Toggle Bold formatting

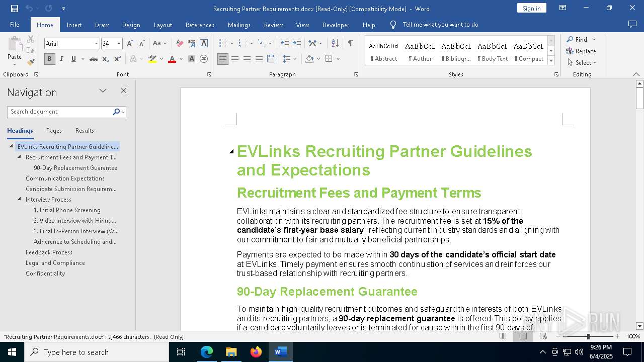[x=49, y=59]
